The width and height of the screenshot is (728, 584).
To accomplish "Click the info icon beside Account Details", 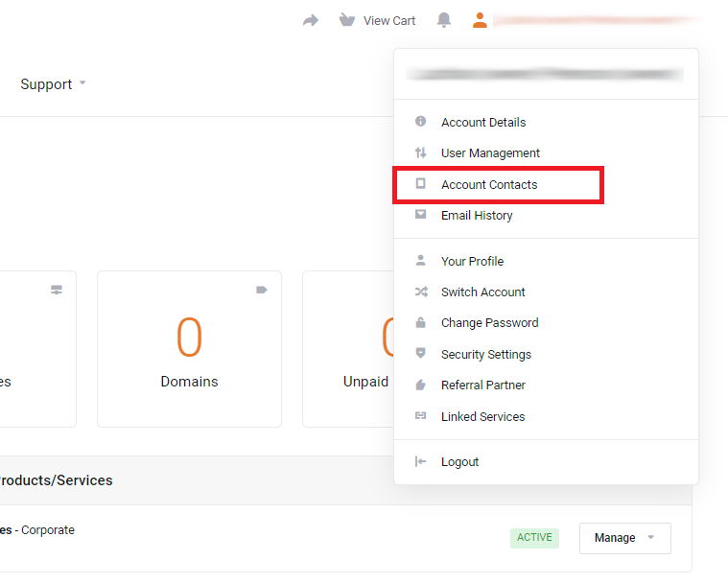I will tap(421, 121).
